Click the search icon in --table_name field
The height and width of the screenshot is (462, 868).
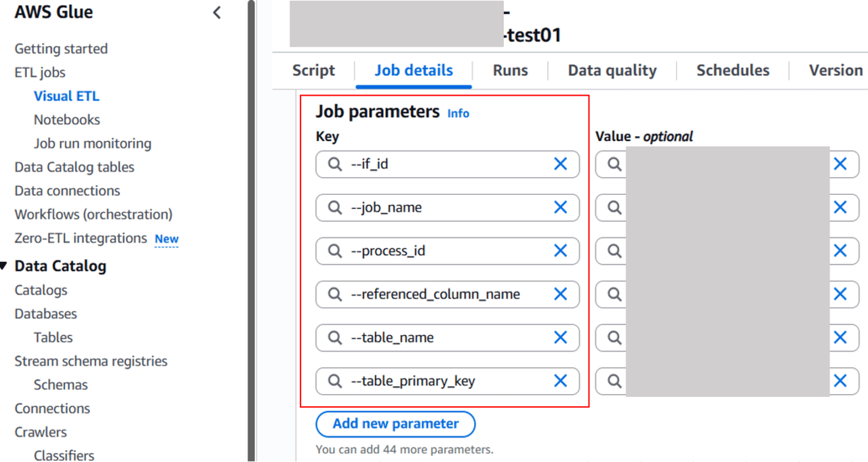(335, 338)
